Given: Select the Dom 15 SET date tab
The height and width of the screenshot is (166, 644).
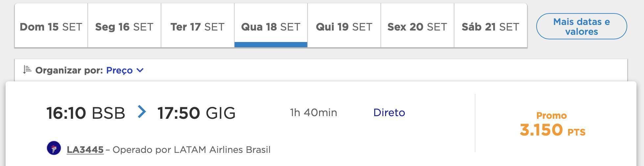Looking at the screenshot, I should tap(51, 26).
